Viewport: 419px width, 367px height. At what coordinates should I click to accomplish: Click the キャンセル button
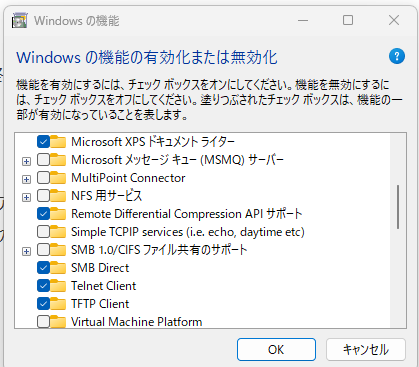point(366,349)
